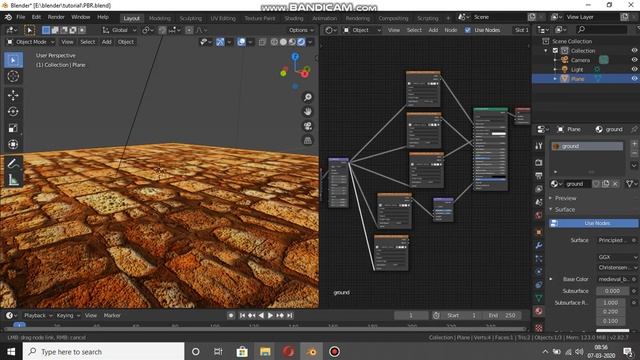Open the File menu
This screenshot has height=360, width=640.
[x=21, y=17]
